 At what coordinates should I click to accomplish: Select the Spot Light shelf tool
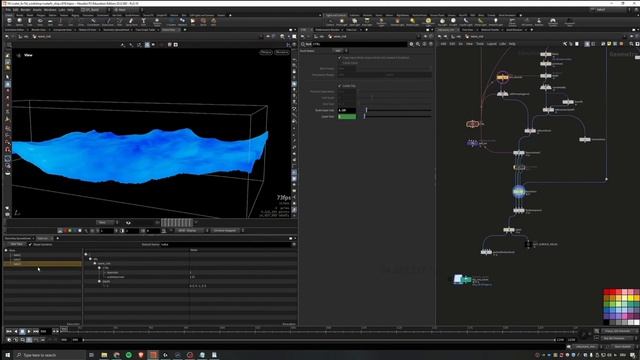354,22
